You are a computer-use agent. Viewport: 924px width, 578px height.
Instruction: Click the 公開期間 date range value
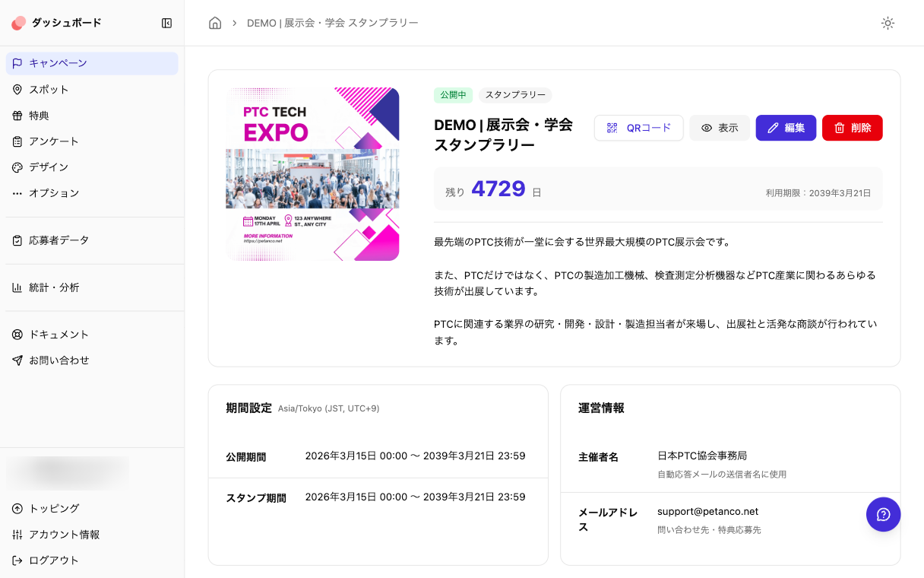(x=415, y=456)
